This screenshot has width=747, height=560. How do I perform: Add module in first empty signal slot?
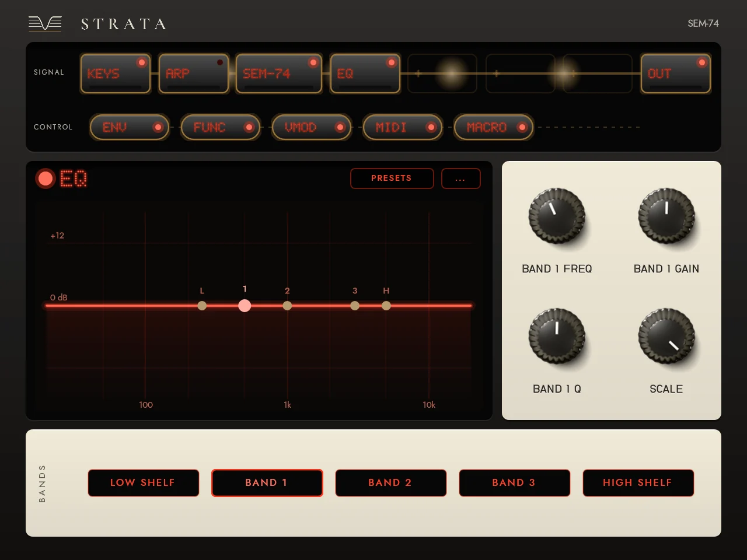pos(442,73)
